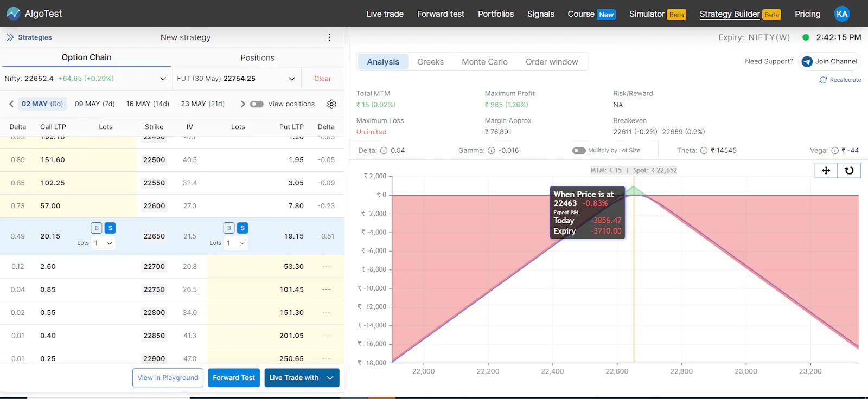Enable the Multiply by Lot Size toggle
The width and height of the screenshot is (868, 399).
[x=579, y=151]
